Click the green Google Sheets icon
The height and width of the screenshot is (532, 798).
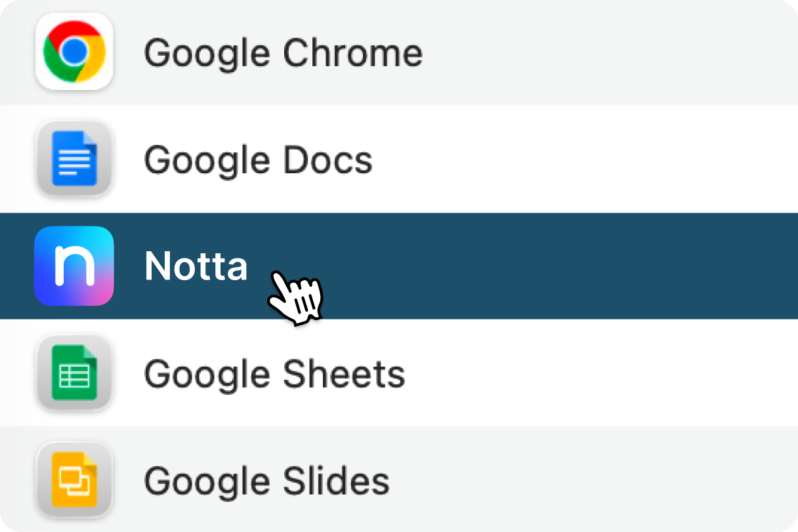click(74, 373)
